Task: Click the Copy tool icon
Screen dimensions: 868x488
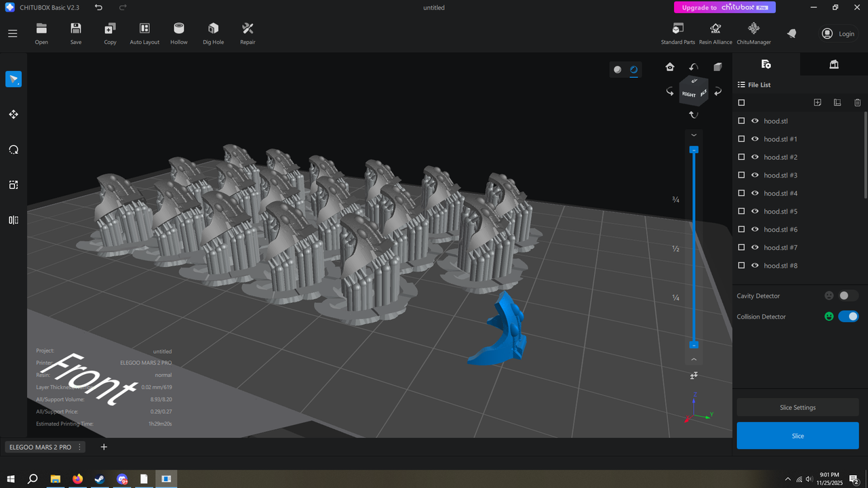Action: pyautogui.click(x=110, y=33)
